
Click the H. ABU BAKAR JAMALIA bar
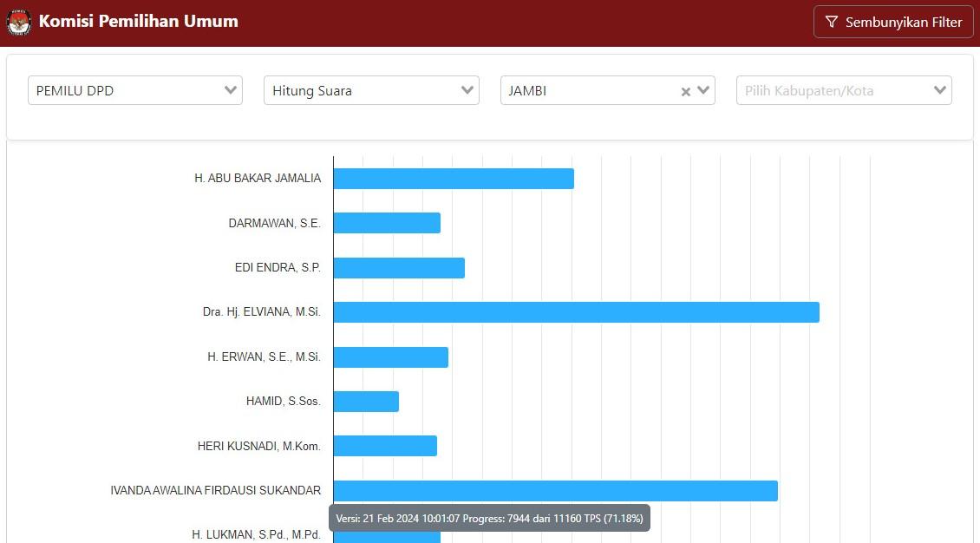(x=454, y=179)
